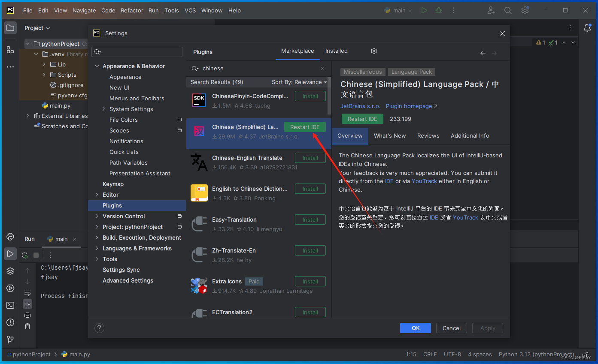Open Search Everywhere magnifier icon

pos(508,10)
